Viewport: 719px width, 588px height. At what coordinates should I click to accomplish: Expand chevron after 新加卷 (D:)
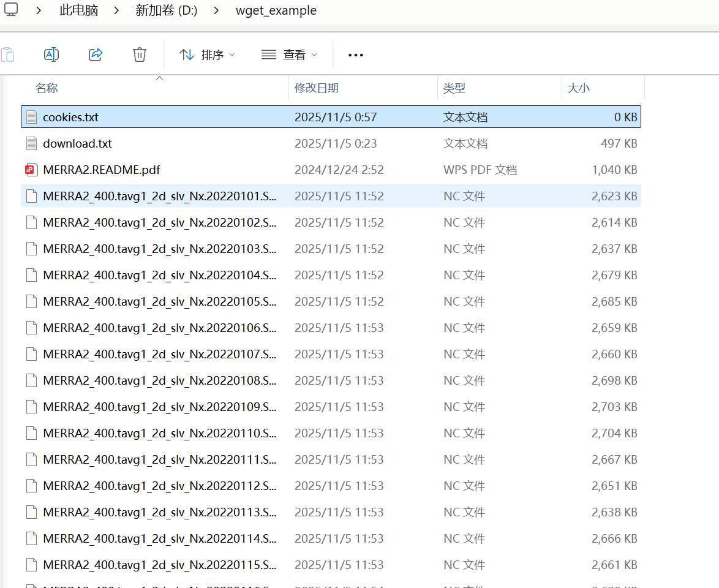(x=216, y=10)
